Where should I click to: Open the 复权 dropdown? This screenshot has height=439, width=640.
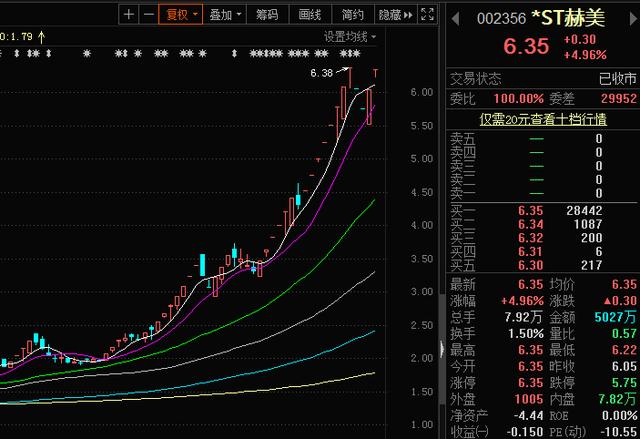[181, 15]
